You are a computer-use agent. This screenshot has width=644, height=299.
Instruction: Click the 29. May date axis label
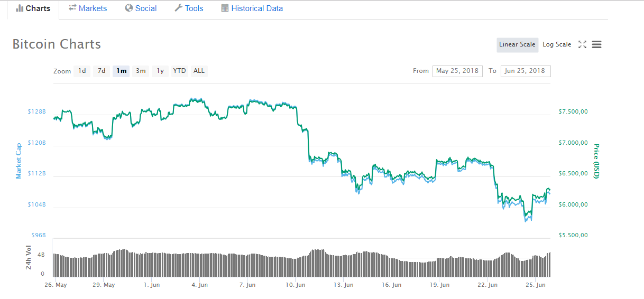pyautogui.click(x=105, y=285)
